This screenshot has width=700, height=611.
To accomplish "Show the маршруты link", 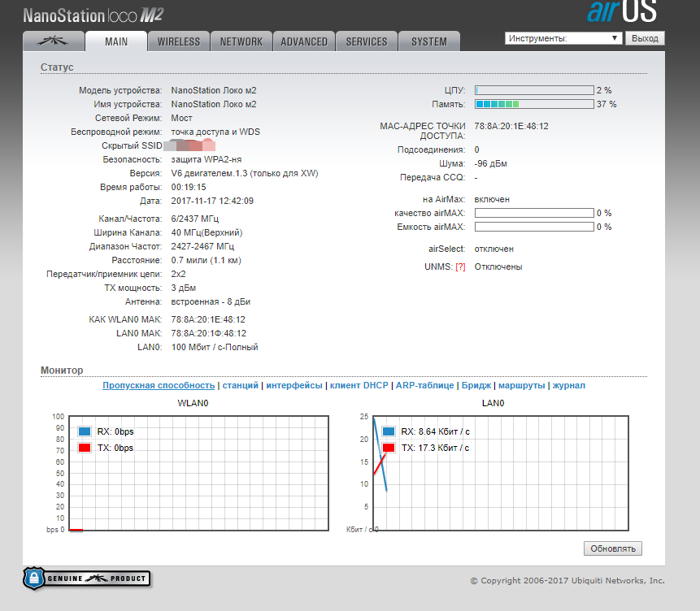I will [521, 385].
